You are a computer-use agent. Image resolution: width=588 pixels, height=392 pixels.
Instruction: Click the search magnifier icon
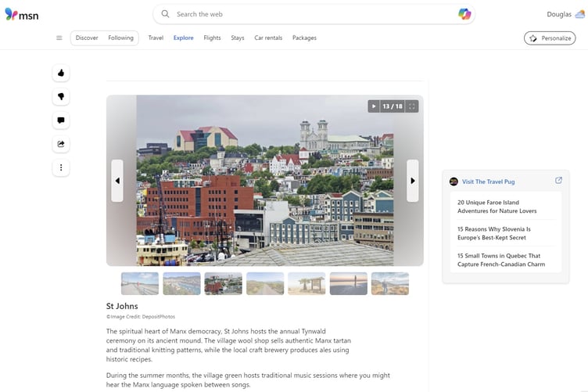pyautogui.click(x=165, y=14)
